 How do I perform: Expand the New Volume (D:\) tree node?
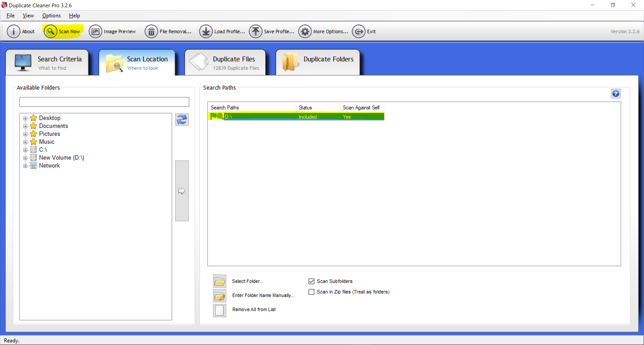pos(25,158)
